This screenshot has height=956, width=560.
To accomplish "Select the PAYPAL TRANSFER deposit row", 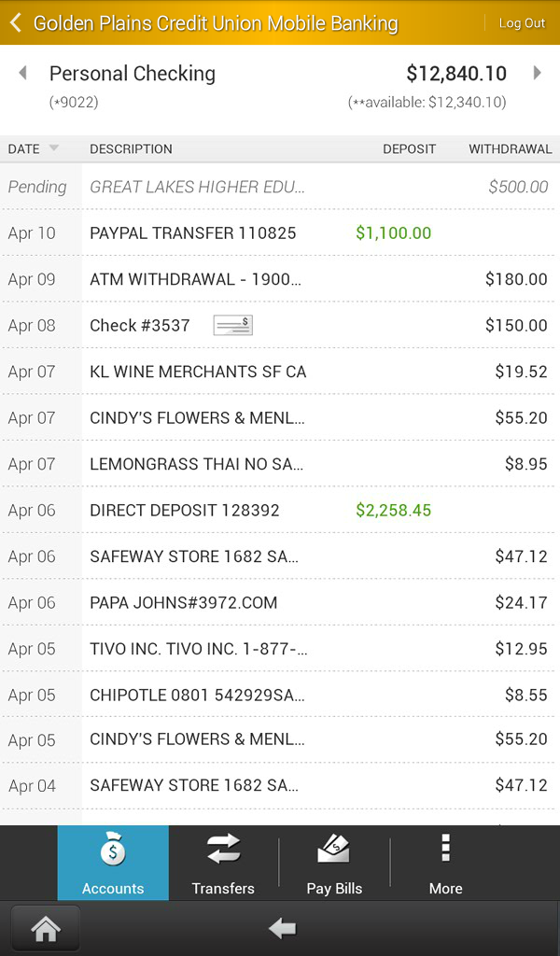I will pyautogui.click(x=280, y=232).
